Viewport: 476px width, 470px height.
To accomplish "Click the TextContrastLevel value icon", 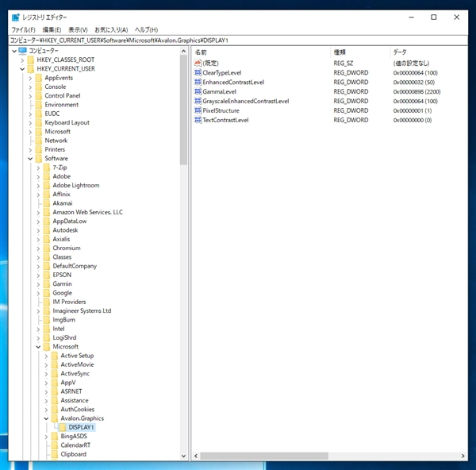I will pyautogui.click(x=198, y=120).
